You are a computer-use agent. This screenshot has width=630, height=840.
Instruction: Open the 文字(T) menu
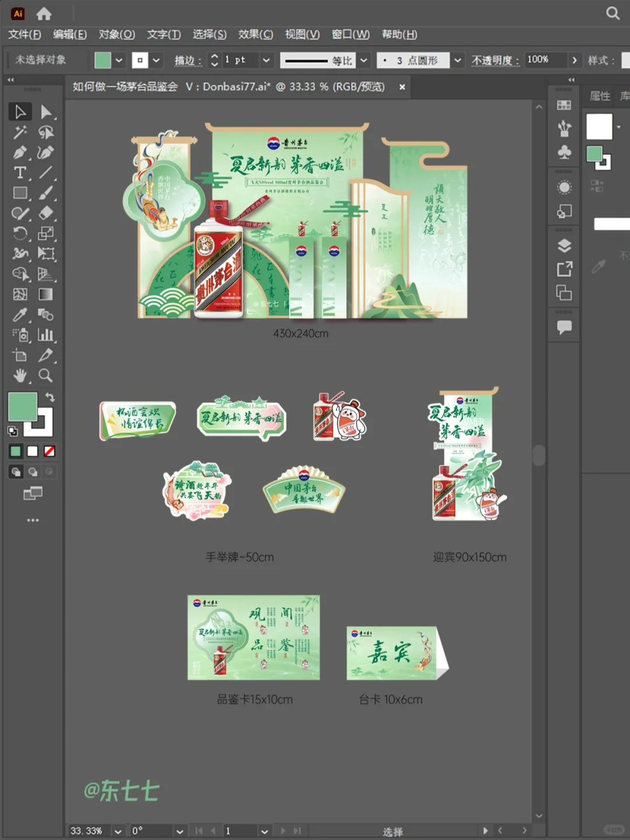tap(163, 34)
